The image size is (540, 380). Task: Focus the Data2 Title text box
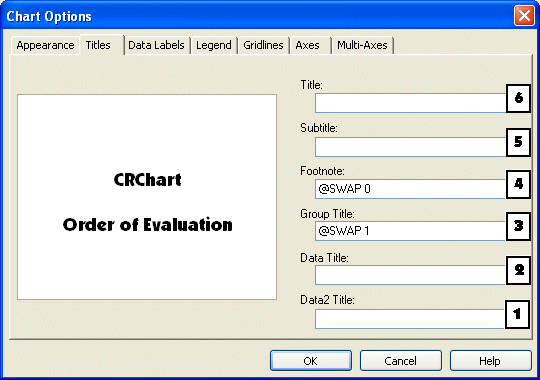tap(409, 319)
